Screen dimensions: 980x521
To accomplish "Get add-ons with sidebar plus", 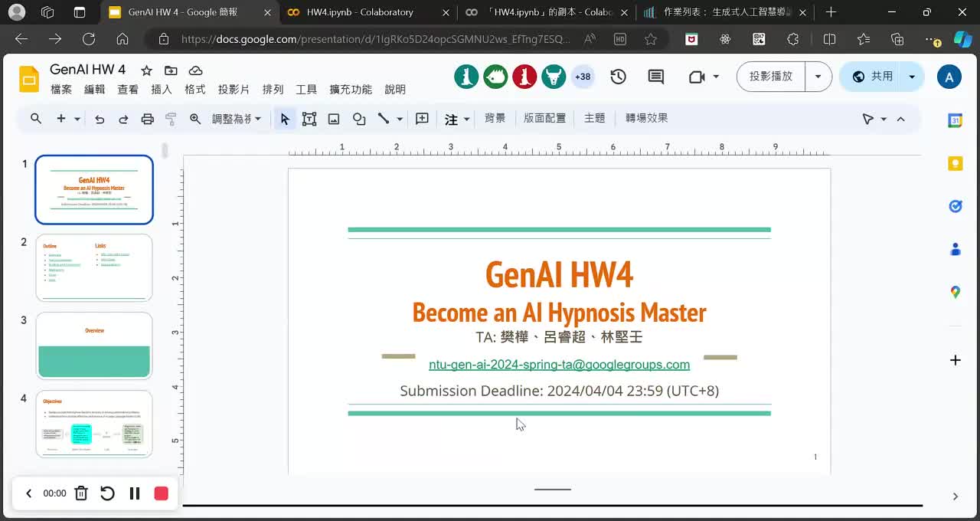I will [955, 360].
